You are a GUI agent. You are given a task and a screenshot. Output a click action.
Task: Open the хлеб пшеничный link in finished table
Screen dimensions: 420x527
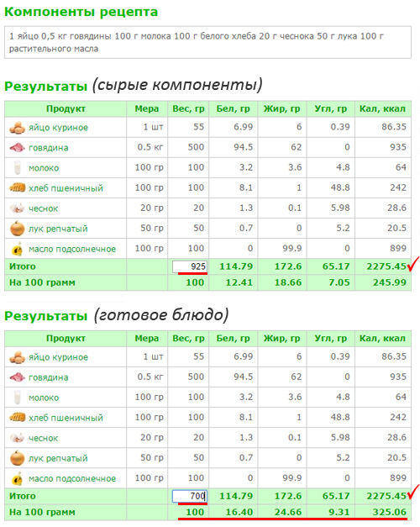(66, 418)
